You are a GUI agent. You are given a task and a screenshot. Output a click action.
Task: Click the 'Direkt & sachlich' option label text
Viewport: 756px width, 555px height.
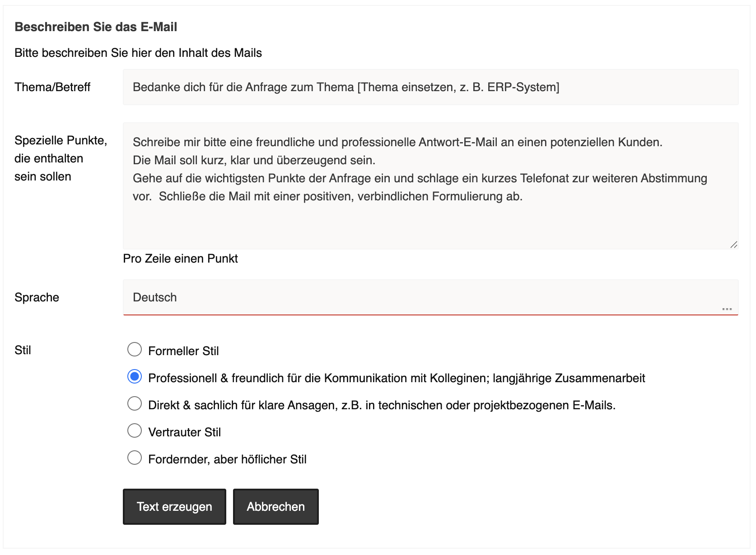pos(382,405)
